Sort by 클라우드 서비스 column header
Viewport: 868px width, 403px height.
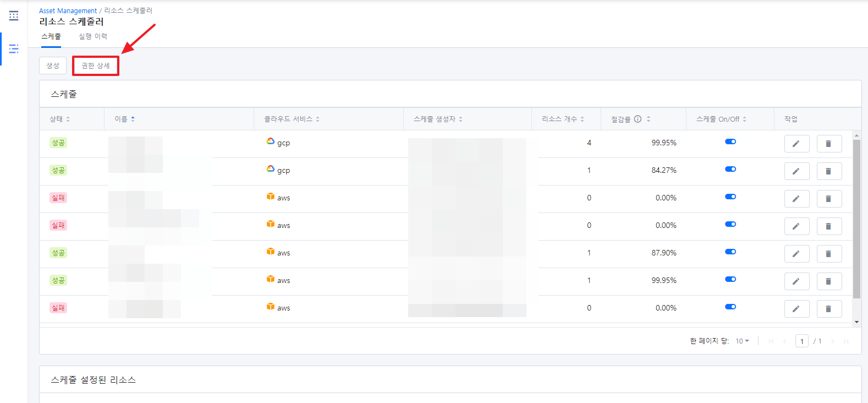292,119
